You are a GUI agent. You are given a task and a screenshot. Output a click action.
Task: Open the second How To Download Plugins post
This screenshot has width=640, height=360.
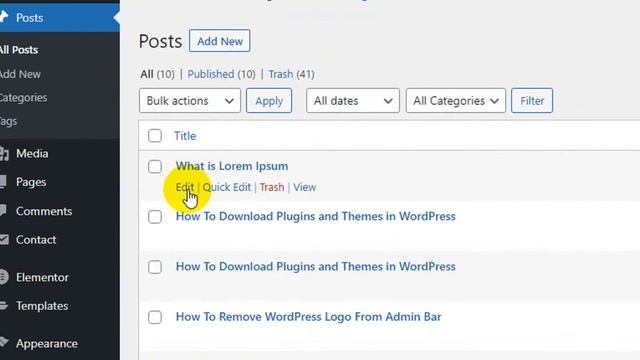[x=316, y=267]
